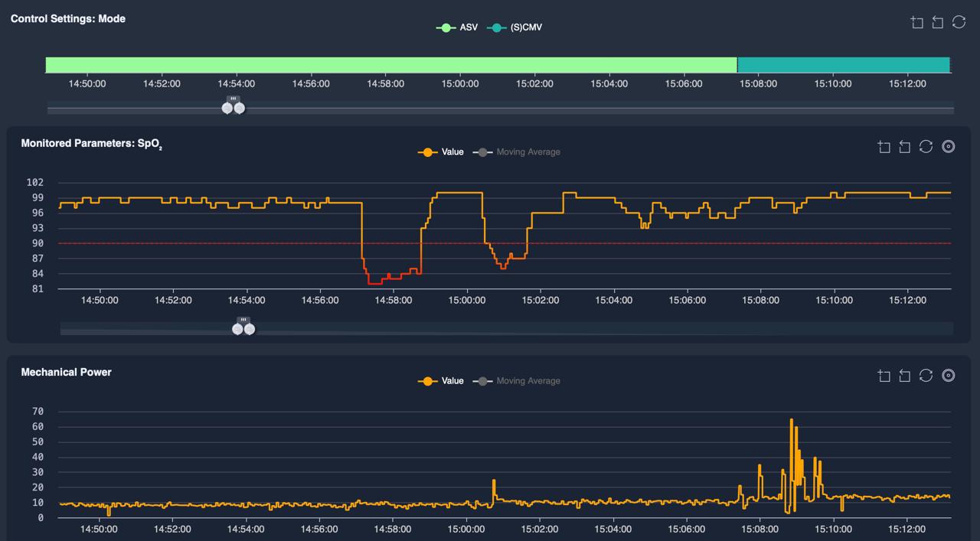The height and width of the screenshot is (541, 980).
Task: Activate box zoom on the Mode timeline
Action: [x=916, y=22]
